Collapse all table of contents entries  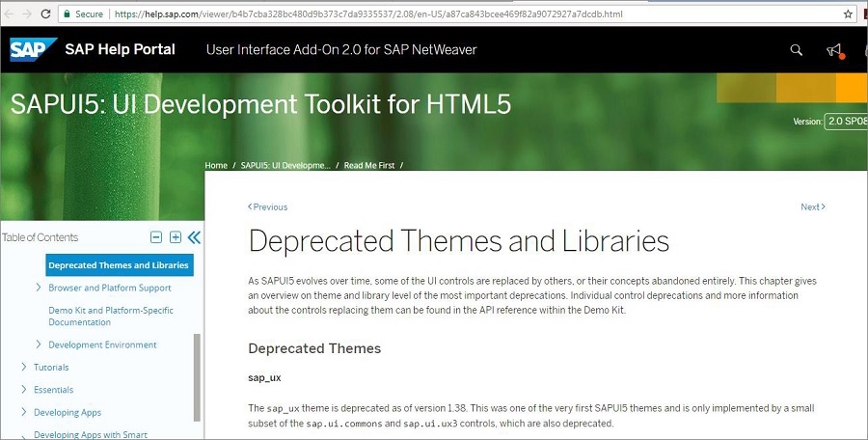[x=156, y=237]
